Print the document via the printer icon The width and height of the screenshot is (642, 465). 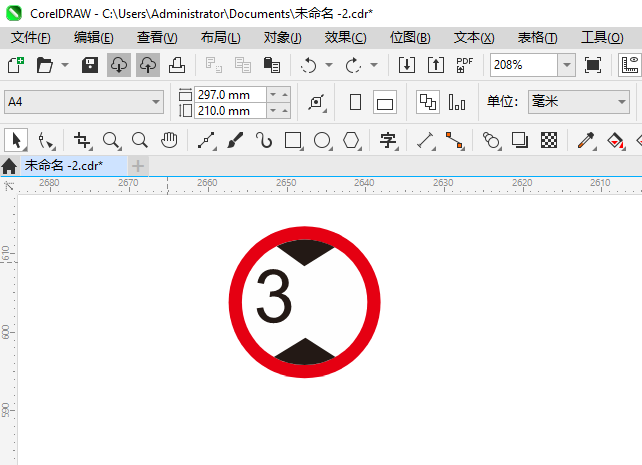pyautogui.click(x=177, y=65)
